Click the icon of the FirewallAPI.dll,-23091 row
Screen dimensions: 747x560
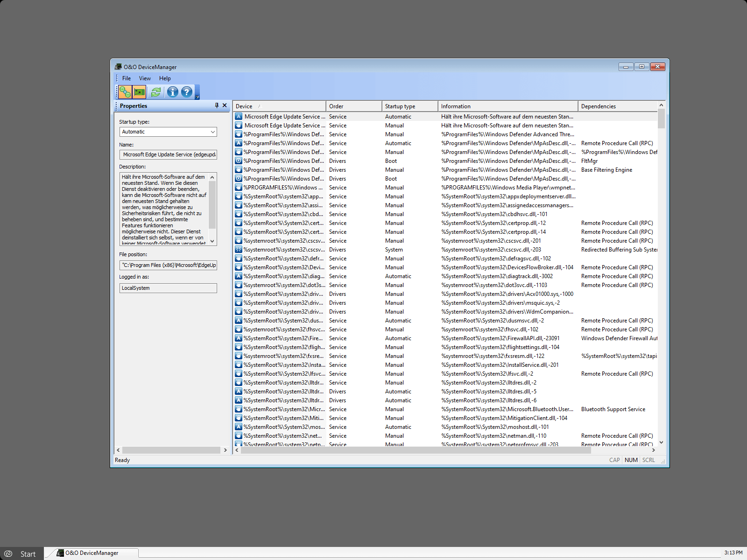tap(239, 338)
